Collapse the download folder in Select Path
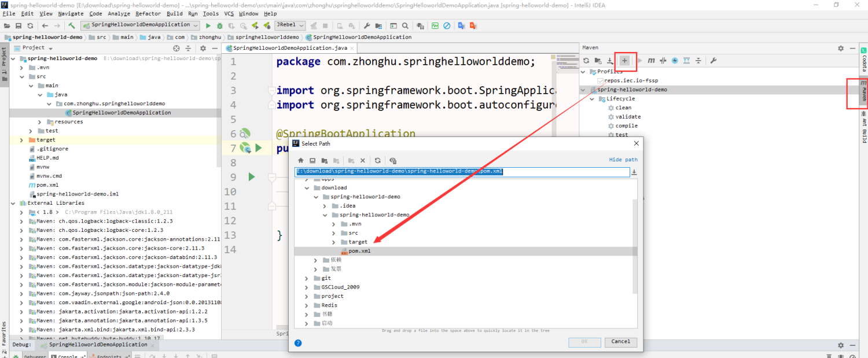The width and height of the screenshot is (868, 358). point(307,187)
